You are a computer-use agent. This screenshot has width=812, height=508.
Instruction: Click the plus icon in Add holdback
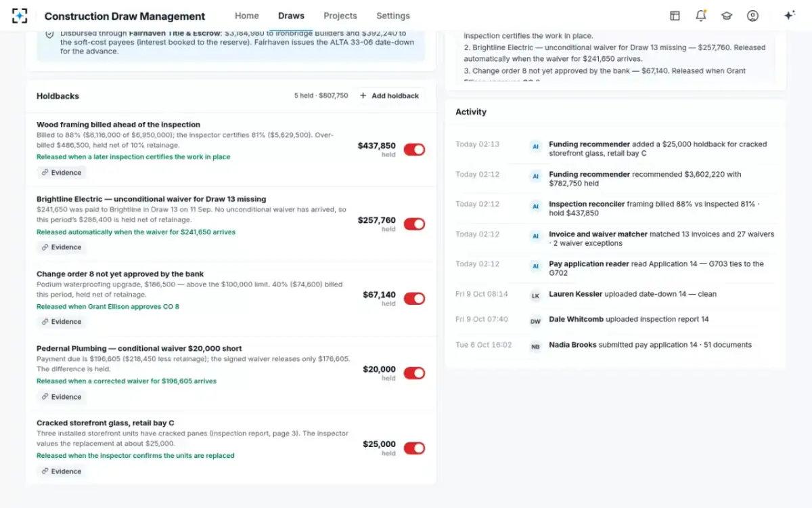point(363,96)
